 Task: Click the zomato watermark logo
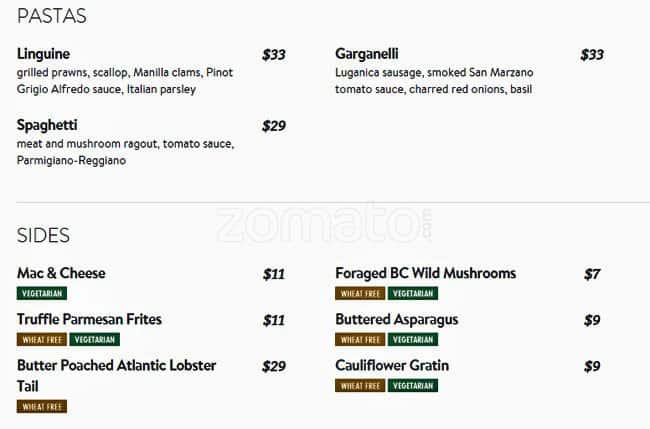coord(325,222)
